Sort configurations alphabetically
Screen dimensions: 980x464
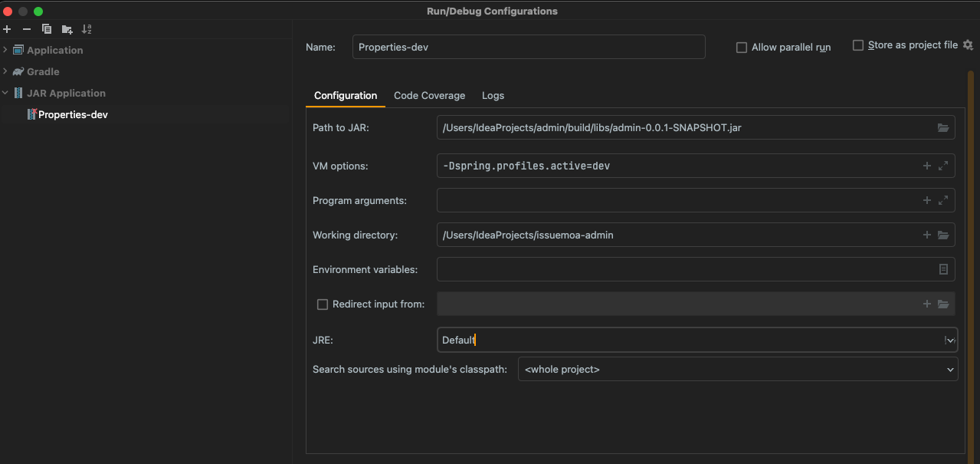coord(87,29)
